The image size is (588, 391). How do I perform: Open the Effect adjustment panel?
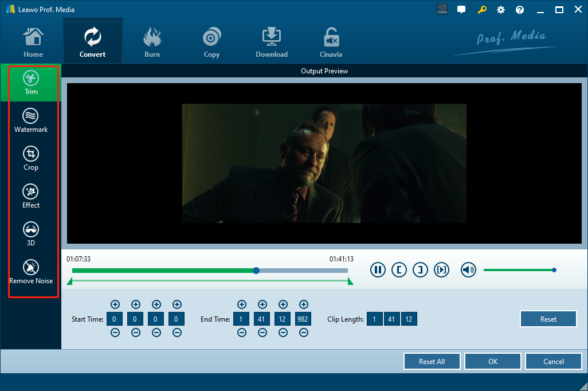[x=31, y=196]
